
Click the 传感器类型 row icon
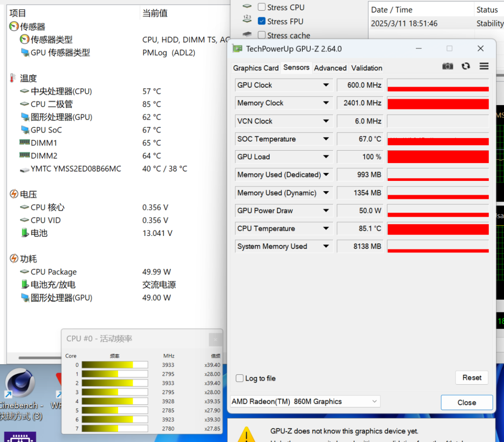(24, 40)
